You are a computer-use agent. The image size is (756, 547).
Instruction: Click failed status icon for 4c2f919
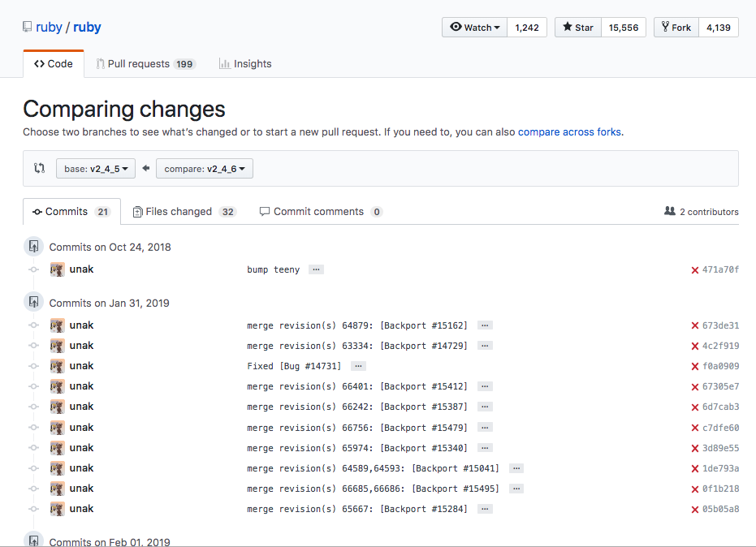695,346
